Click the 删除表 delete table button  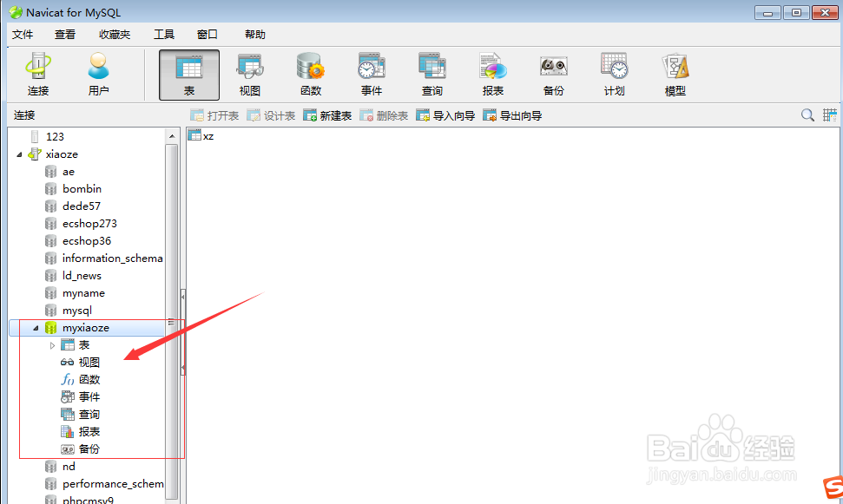384,115
